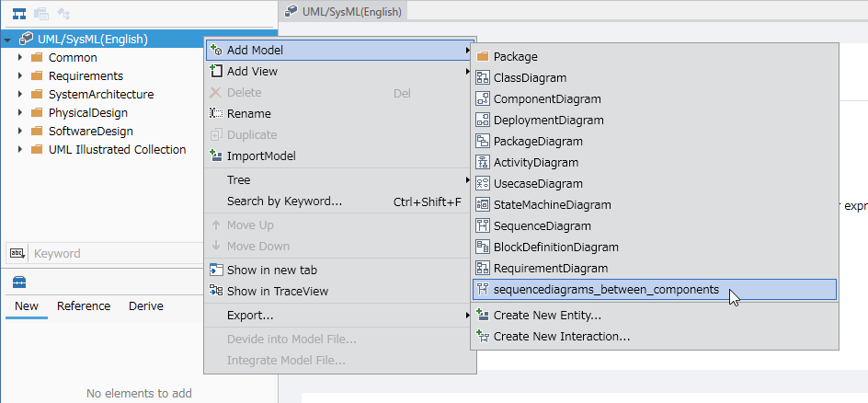Click the ComponentDiagram icon

[483, 99]
